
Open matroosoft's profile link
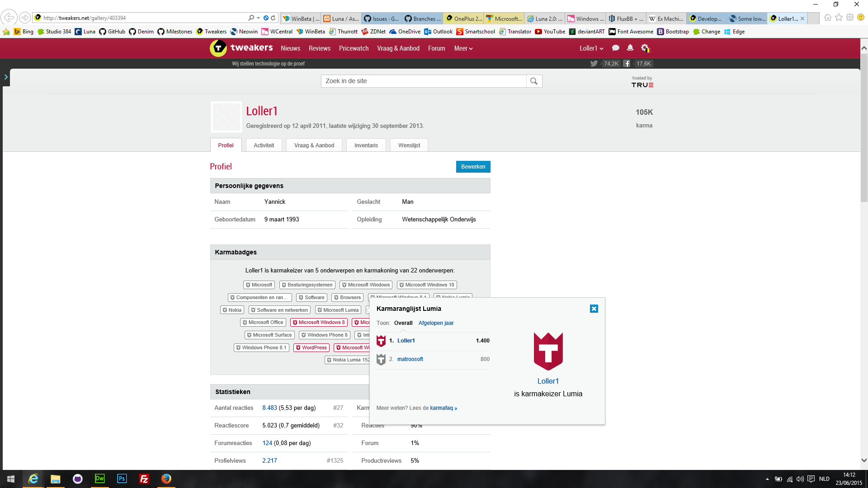click(x=410, y=359)
